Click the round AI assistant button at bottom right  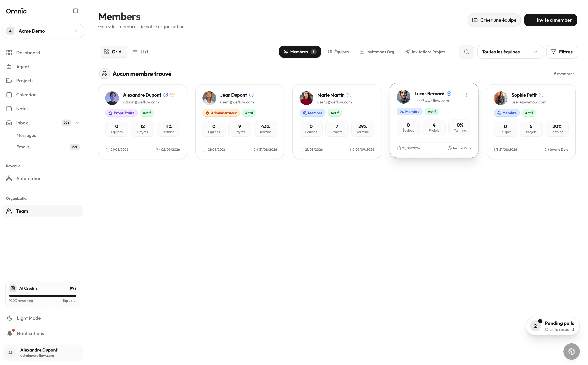pos(571,352)
